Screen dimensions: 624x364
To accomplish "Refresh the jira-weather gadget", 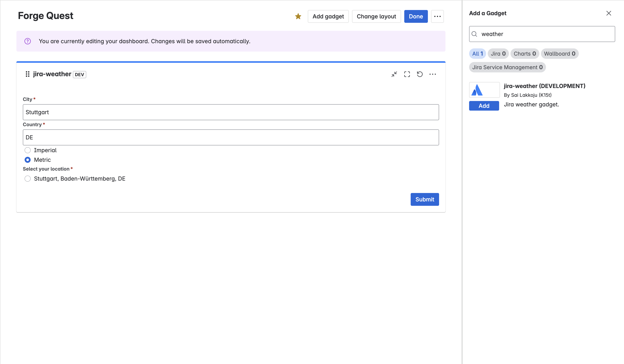I will [x=420, y=74].
